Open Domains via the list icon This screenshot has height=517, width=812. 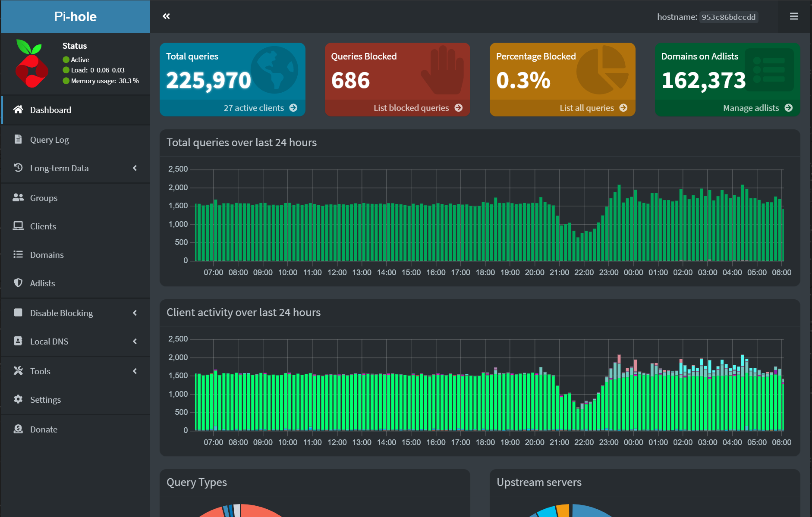click(18, 254)
